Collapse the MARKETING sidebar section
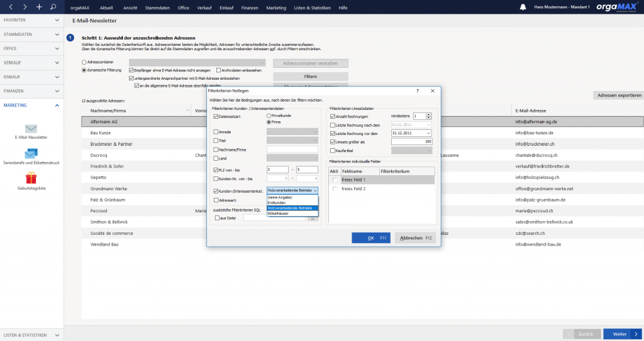This screenshot has height=341, width=644. coord(31,106)
